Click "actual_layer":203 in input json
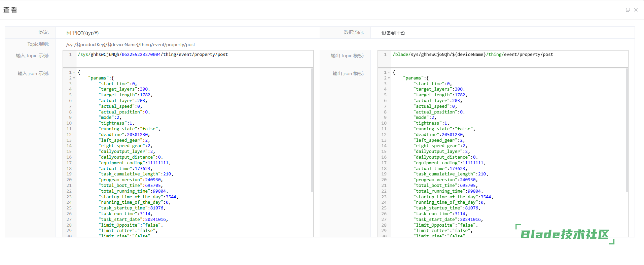The width and height of the screenshot is (644, 265). [122, 101]
